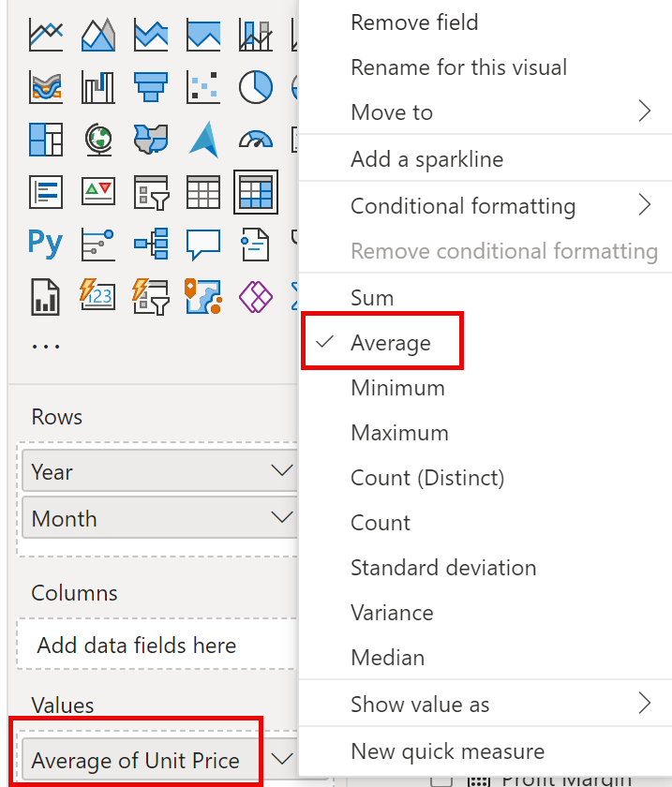Select the Slicer visual icon

[151, 192]
